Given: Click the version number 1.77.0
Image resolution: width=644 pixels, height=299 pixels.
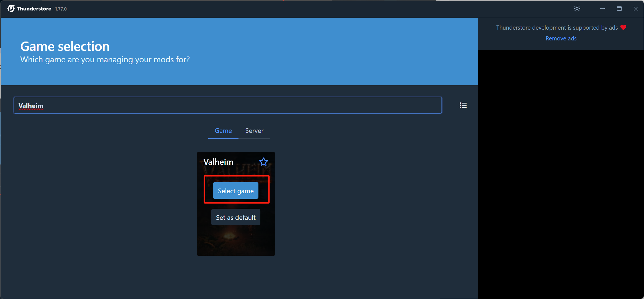Looking at the screenshot, I should pos(61,9).
